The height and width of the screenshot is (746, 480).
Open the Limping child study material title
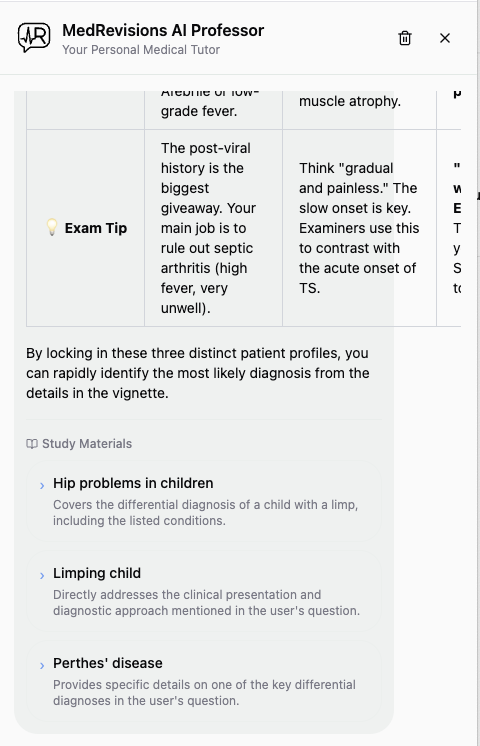coord(97,573)
